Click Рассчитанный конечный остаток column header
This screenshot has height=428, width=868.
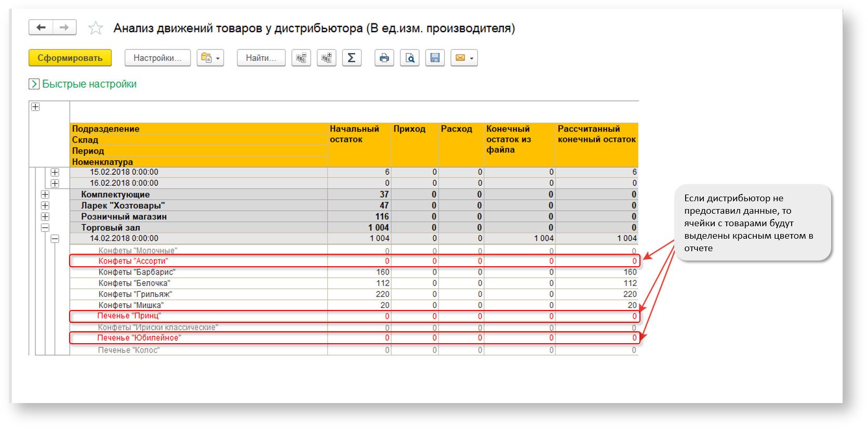point(597,145)
